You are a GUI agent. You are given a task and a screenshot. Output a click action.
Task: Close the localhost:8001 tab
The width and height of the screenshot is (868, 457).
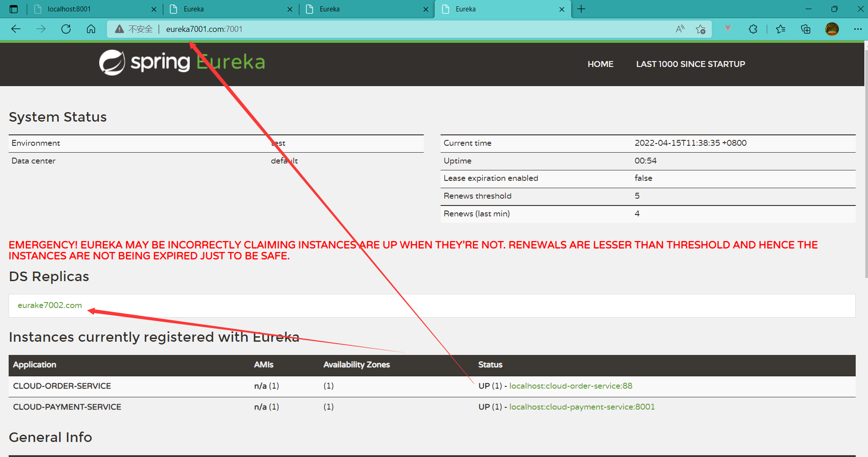(x=154, y=9)
